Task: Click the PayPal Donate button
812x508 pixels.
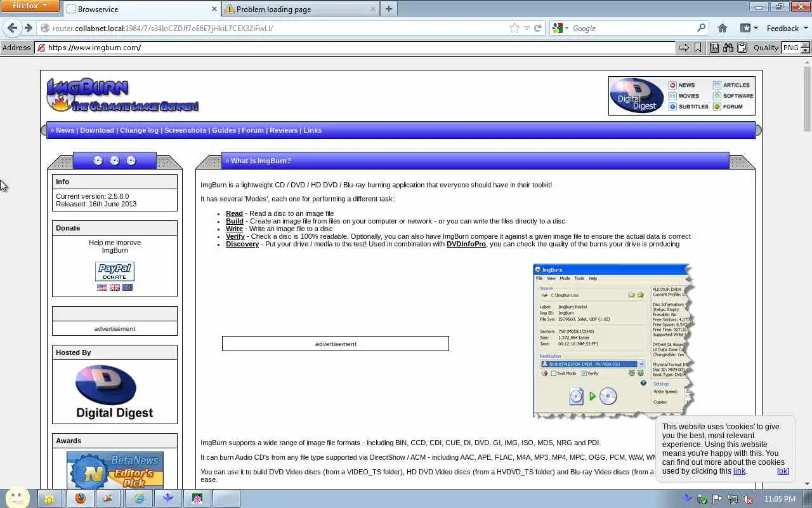Action: point(115,271)
